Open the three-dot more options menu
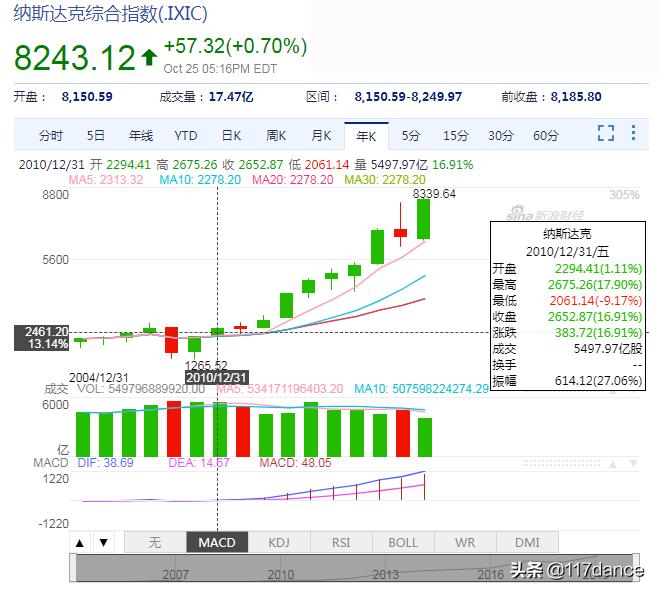This screenshot has height=594, width=659. click(x=633, y=133)
